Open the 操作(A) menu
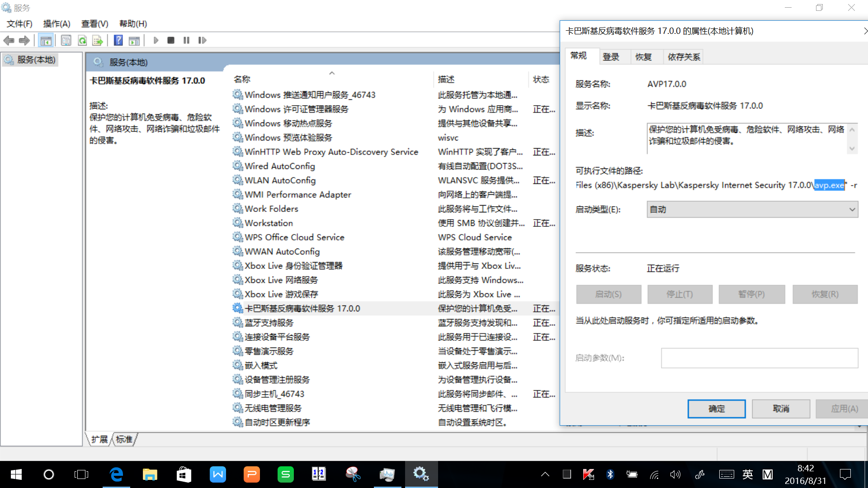 57,24
